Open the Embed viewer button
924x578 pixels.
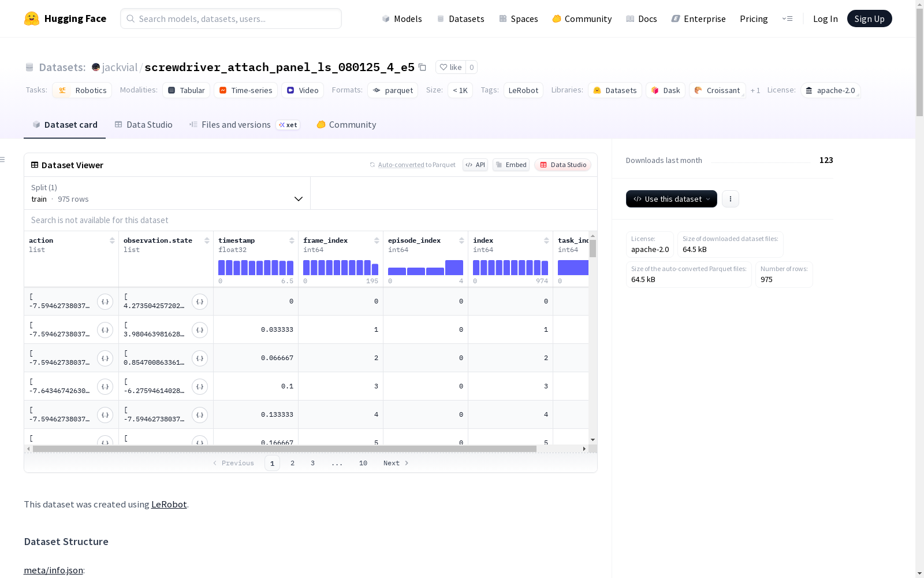point(511,165)
